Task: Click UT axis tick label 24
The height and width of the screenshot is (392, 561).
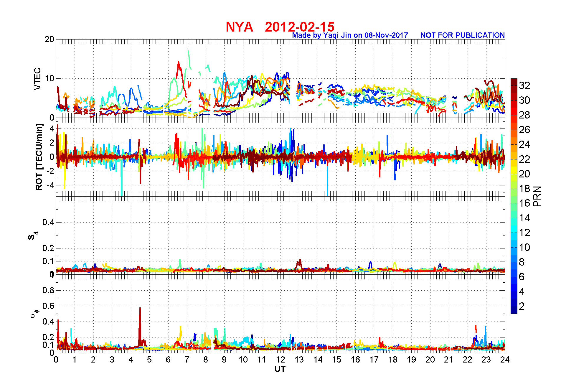Action: click(505, 360)
